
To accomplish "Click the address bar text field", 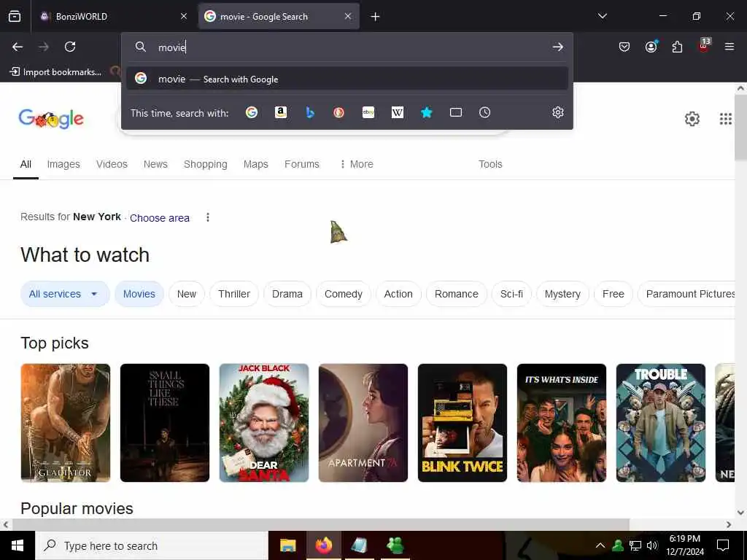I will (x=347, y=47).
